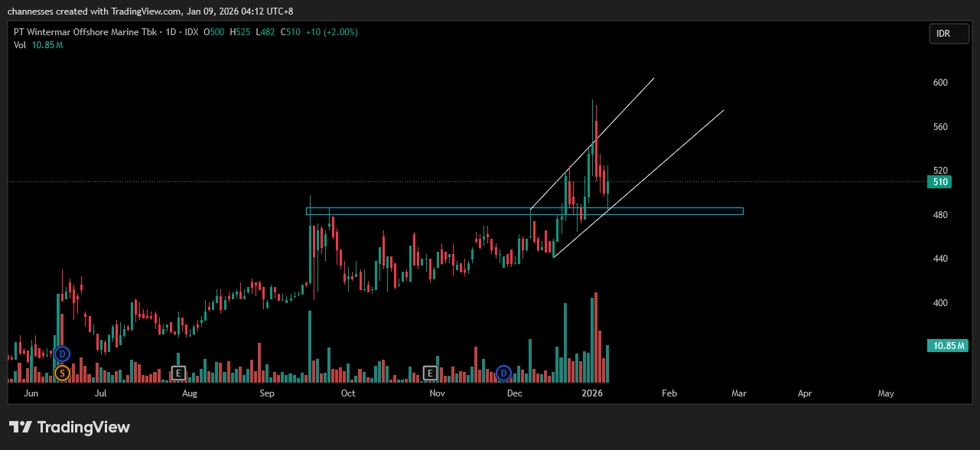Click the Jul label on time axis
Screen dimensions: 980x450
click(x=100, y=393)
